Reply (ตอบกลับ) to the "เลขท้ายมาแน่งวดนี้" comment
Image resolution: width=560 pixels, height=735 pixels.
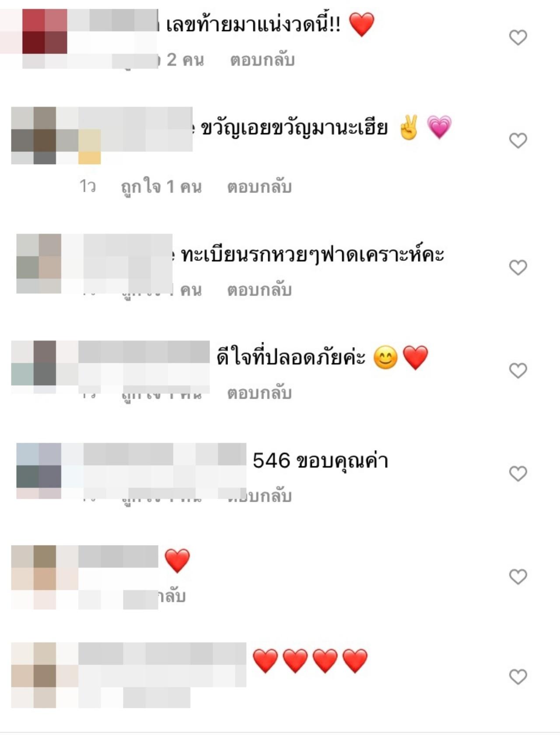[x=262, y=60]
